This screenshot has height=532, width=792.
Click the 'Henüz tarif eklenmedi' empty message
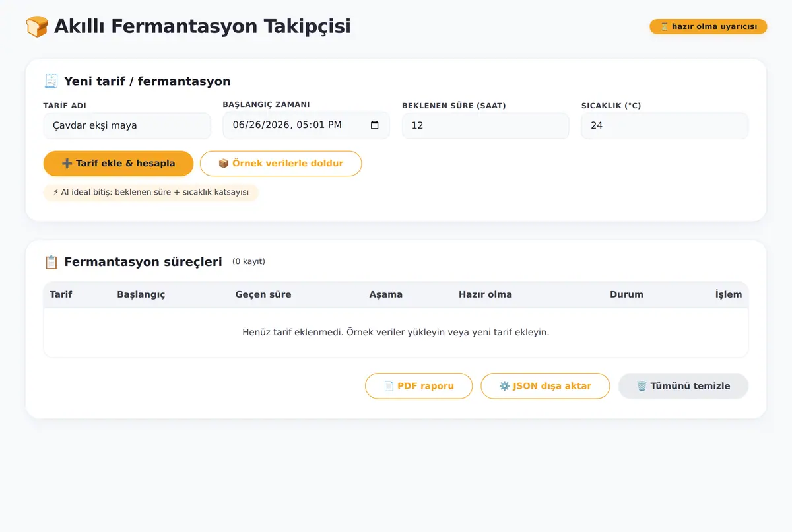point(396,332)
